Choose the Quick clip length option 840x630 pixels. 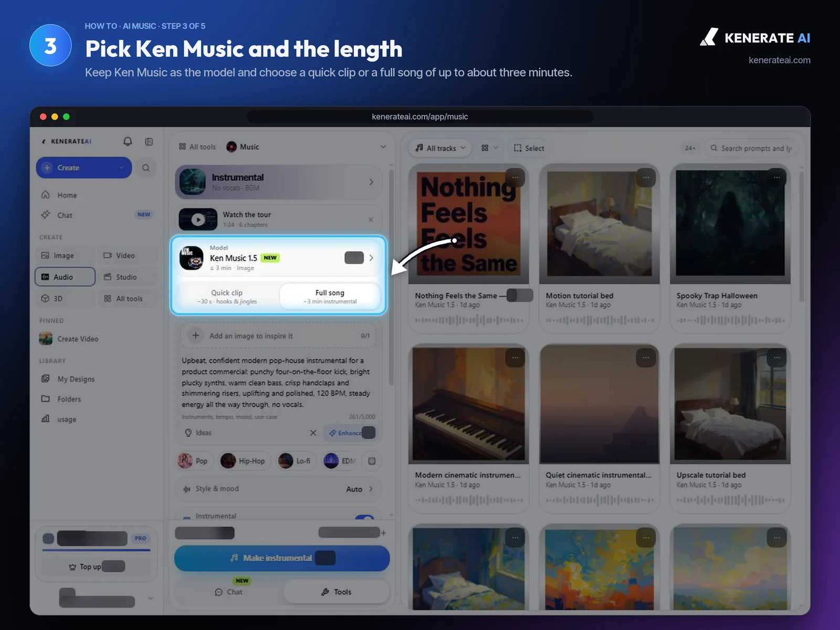tap(227, 297)
